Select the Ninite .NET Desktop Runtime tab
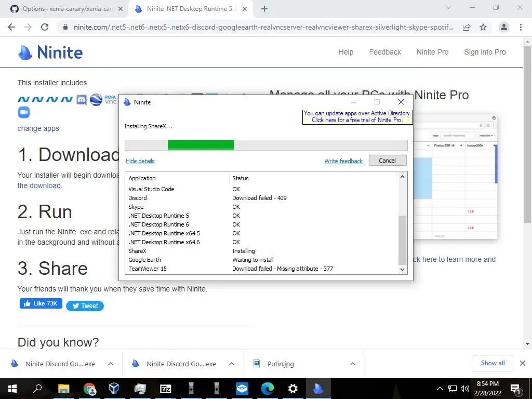532x399 pixels. click(x=190, y=9)
